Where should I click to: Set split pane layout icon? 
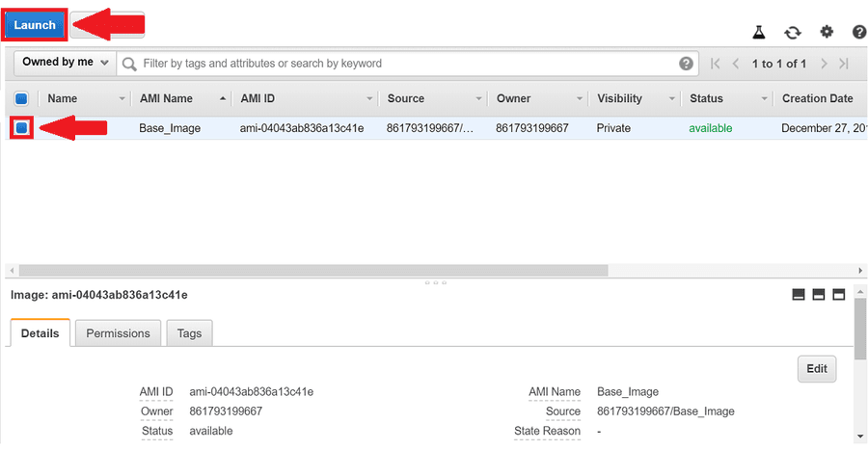coord(819,295)
